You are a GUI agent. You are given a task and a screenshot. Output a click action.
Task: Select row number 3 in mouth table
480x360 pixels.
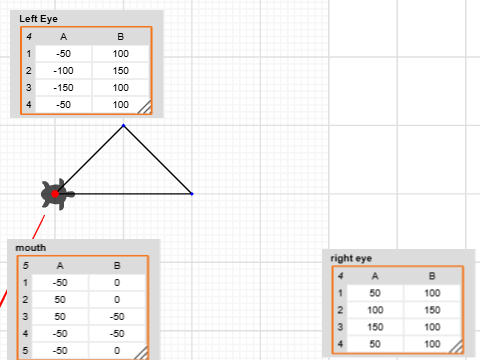click(x=25, y=317)
